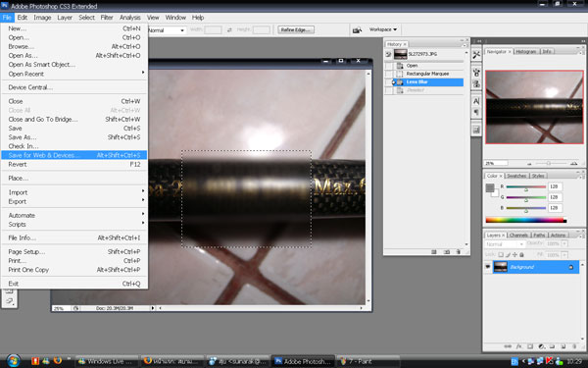The height and width of the screenshot is (368, 588).
Task: Switch to the Channels tab
Action: (519, 236)
